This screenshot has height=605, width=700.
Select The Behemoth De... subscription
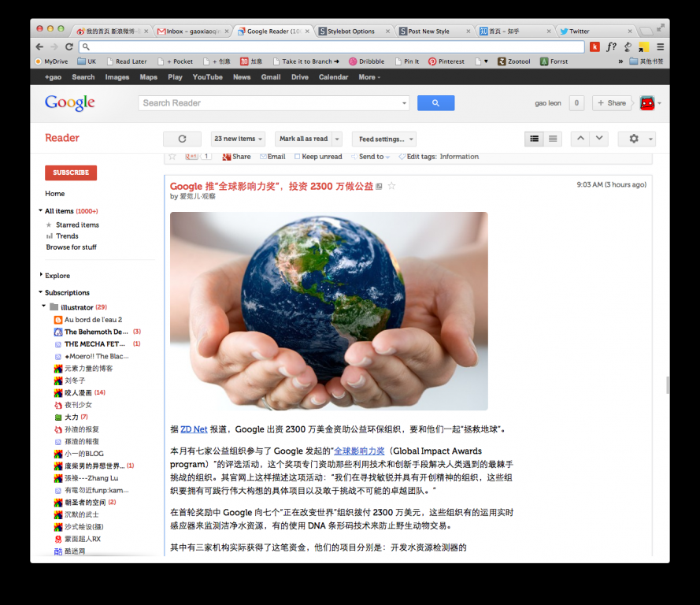pyautogui.click(x=96, y=332)
